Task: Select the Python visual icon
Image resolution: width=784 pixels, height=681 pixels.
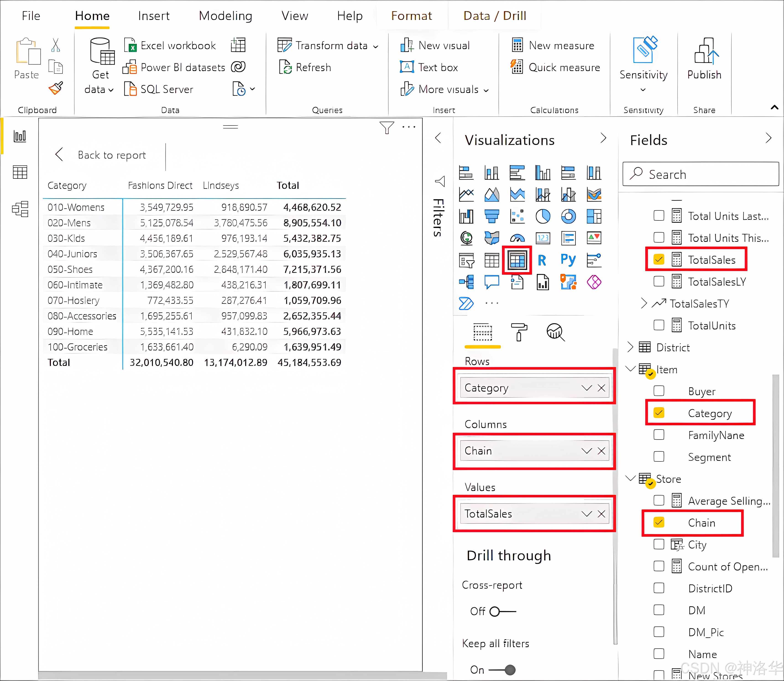Action: tap(568, 260)
